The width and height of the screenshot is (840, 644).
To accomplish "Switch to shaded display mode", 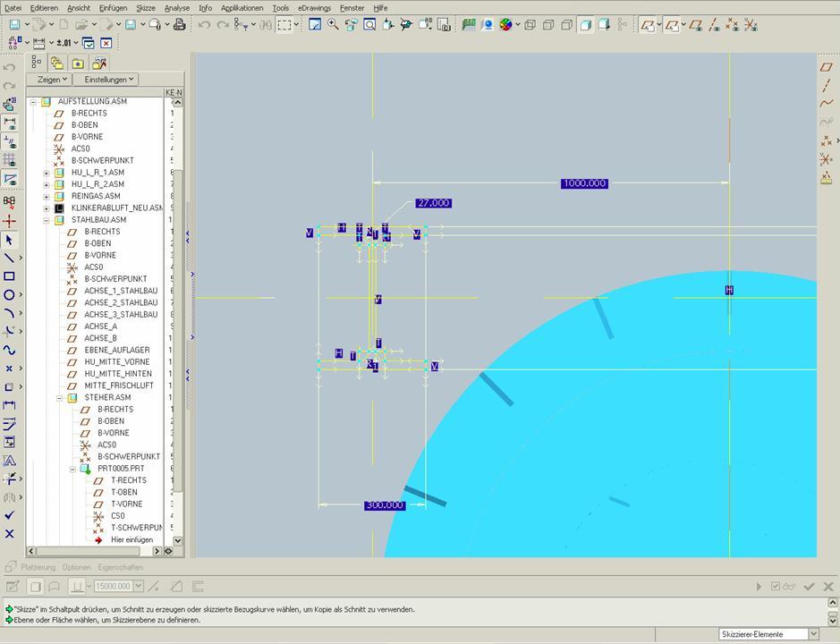I will tap(586, 25).
